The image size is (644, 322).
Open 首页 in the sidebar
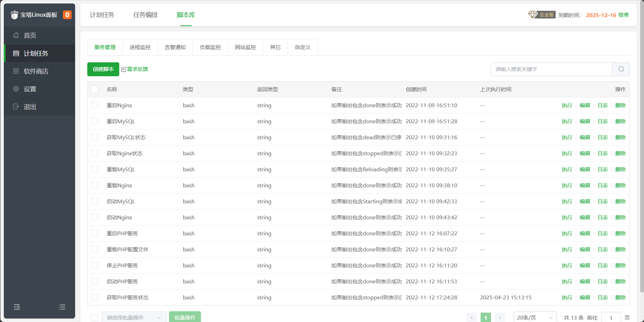[x=40, y=35]
